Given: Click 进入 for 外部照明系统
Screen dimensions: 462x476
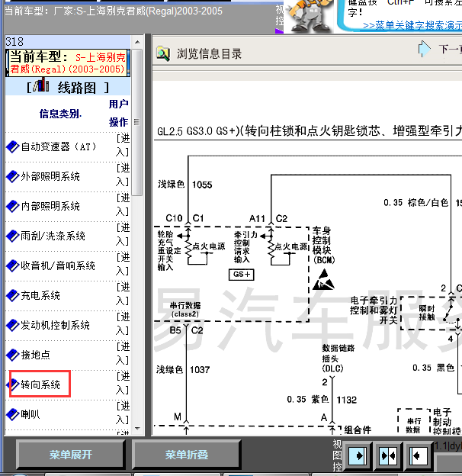Looking at the screenshot, I should (123, 175).
